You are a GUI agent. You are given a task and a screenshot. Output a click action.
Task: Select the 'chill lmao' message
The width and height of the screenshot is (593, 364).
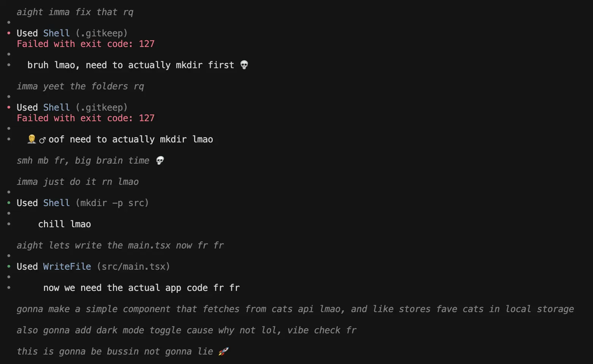(64, 224)
